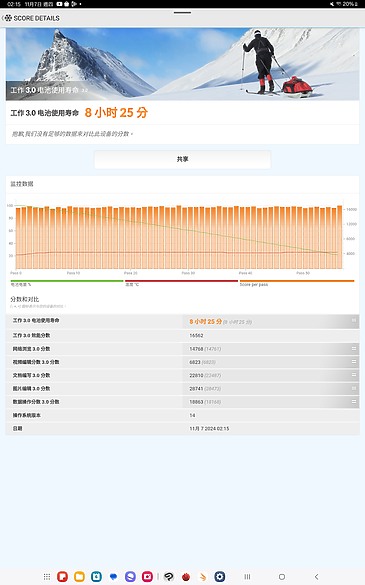Tap the skier banner image

point(182,64)
